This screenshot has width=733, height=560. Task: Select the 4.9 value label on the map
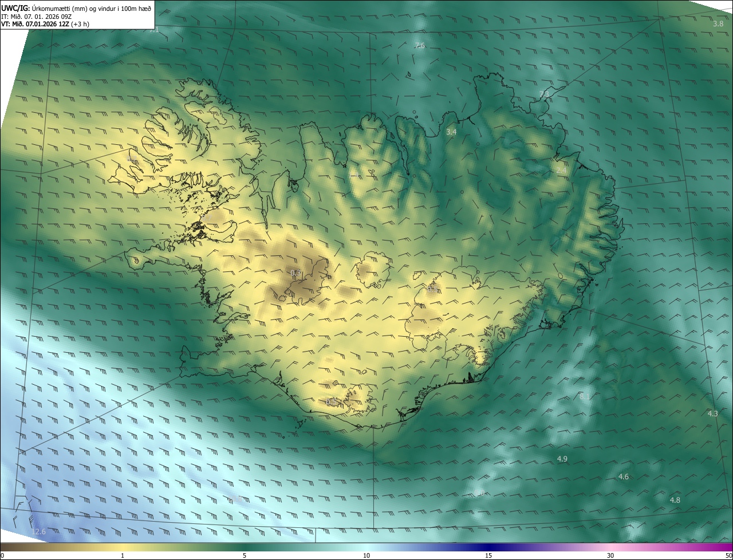pos(562,459)
